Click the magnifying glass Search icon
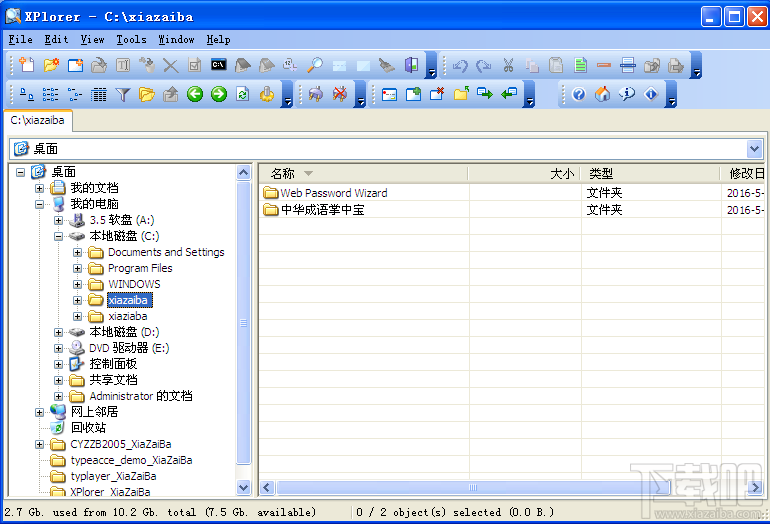Screen dimensions: 770x524 click(x=315, y=65)
